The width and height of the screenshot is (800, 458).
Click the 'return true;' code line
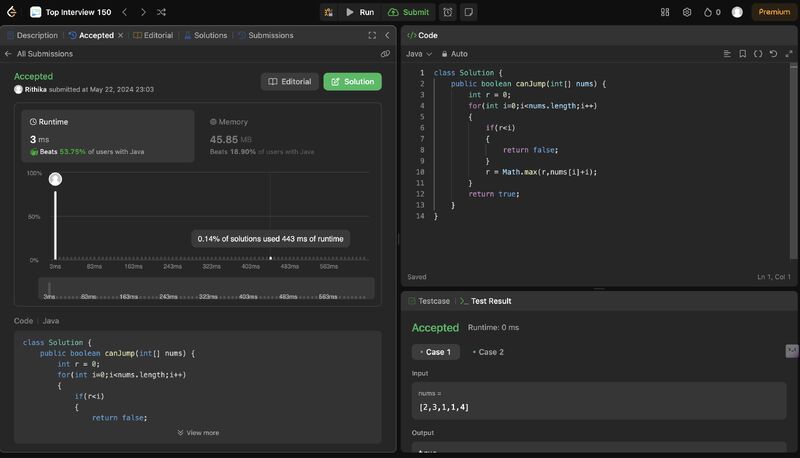[493, 194]
